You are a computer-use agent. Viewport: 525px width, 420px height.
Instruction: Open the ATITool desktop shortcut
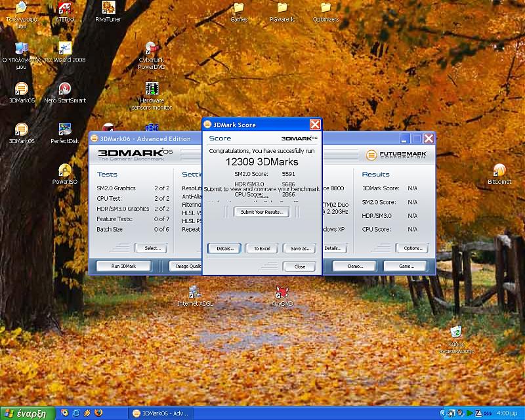[x=64, y=11]
